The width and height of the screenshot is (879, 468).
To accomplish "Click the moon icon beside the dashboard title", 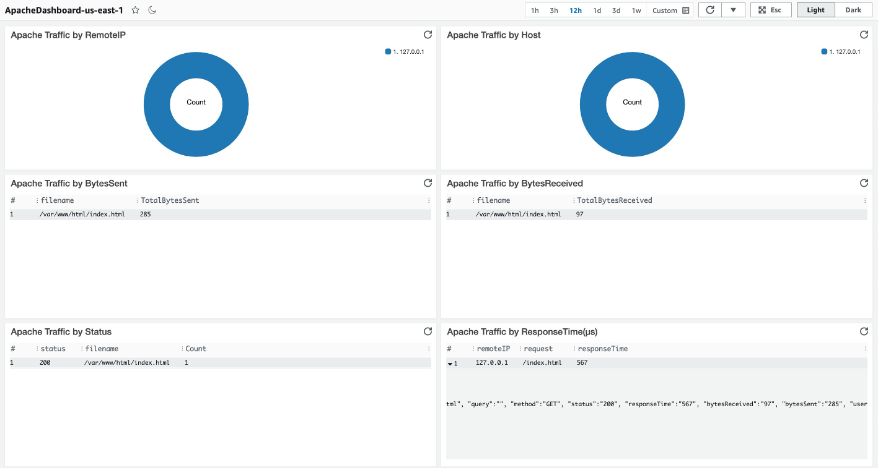I will (152, 10).
